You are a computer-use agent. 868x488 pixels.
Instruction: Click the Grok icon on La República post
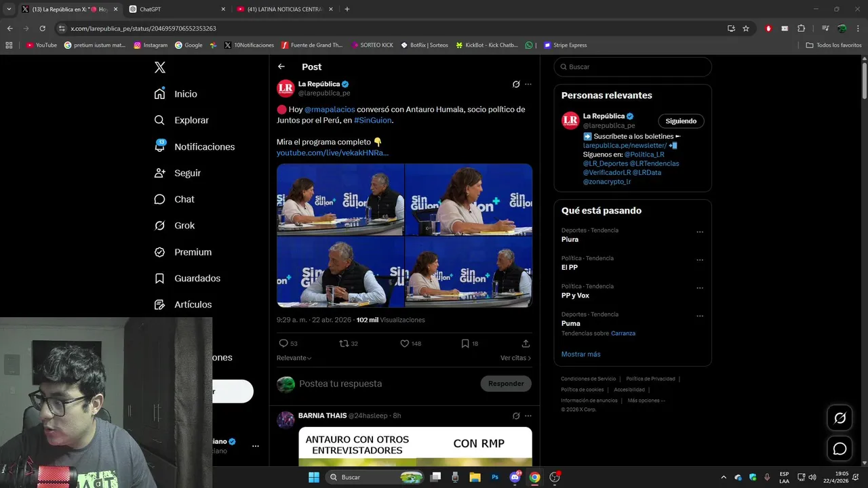(x=516, y=84)
